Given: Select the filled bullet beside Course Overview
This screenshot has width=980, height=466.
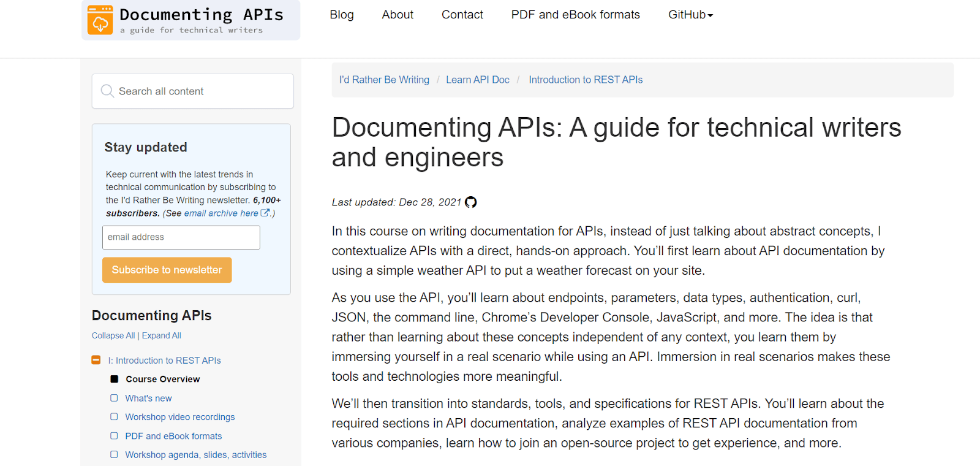Looking at the screenshot, I should tap(114, 379).
